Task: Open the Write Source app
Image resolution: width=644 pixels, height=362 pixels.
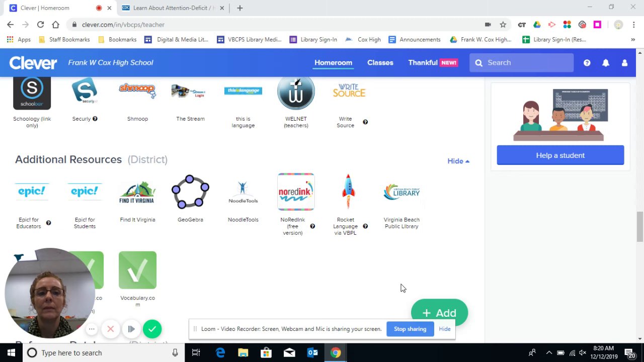Action: click(x=349, y=91)
